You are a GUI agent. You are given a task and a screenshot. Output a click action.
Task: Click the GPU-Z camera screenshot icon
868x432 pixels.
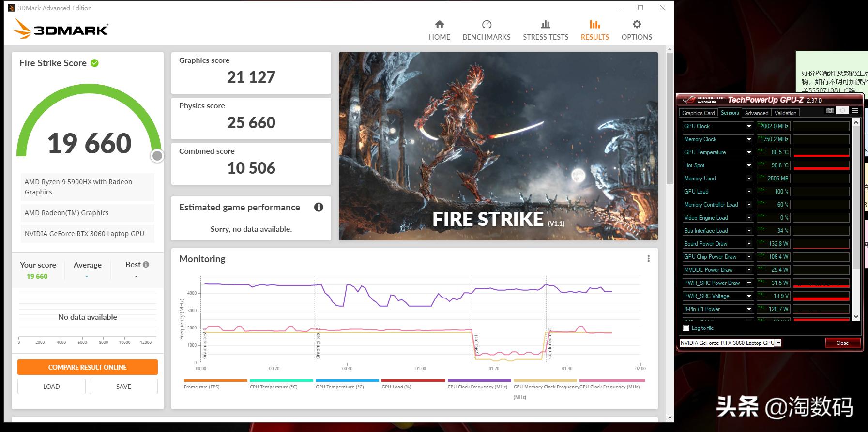830,111
